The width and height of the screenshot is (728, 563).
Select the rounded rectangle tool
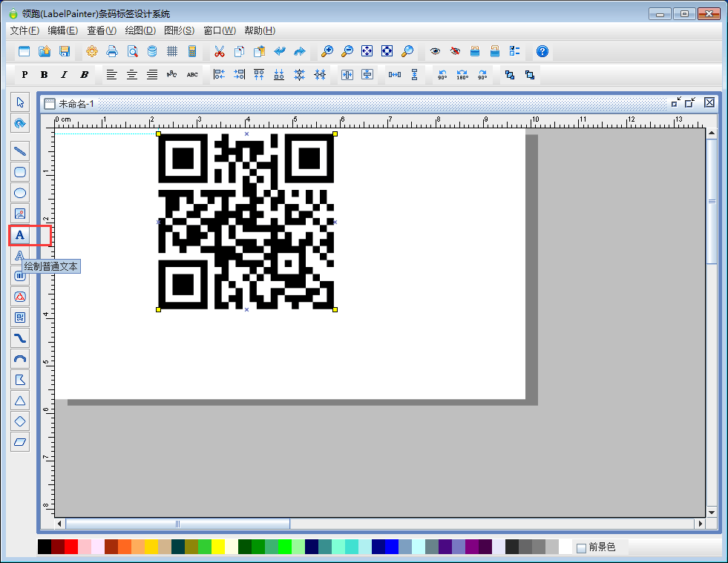20,172
